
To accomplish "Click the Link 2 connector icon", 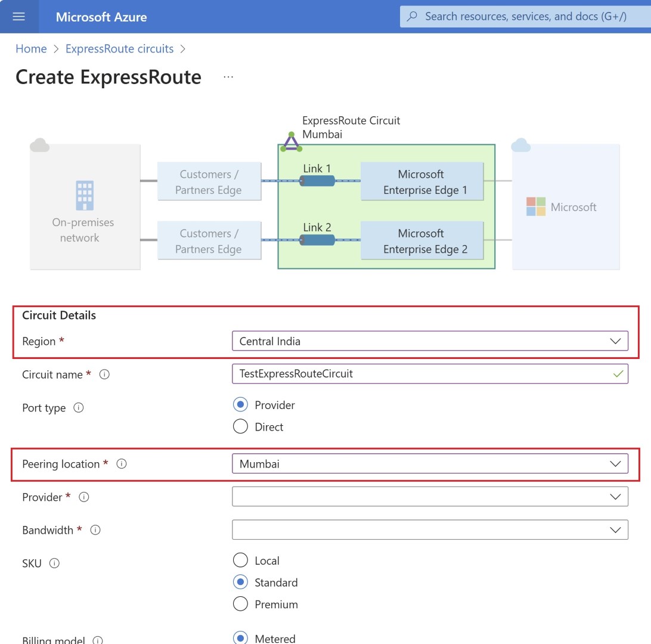I will [317, 240].
